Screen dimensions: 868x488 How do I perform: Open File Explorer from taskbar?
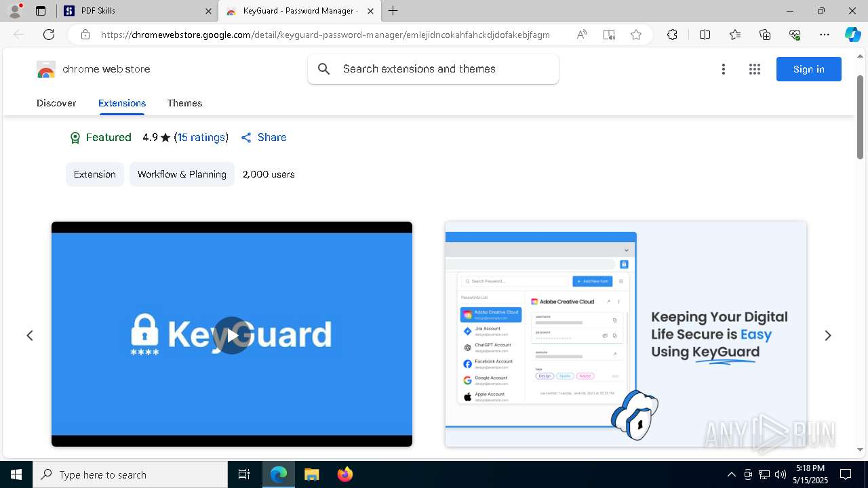click(x=311, y=474)
